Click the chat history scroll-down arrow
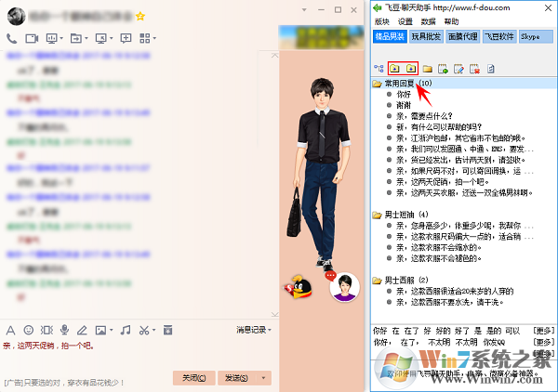The image size is (558, 392). (274, 314)
